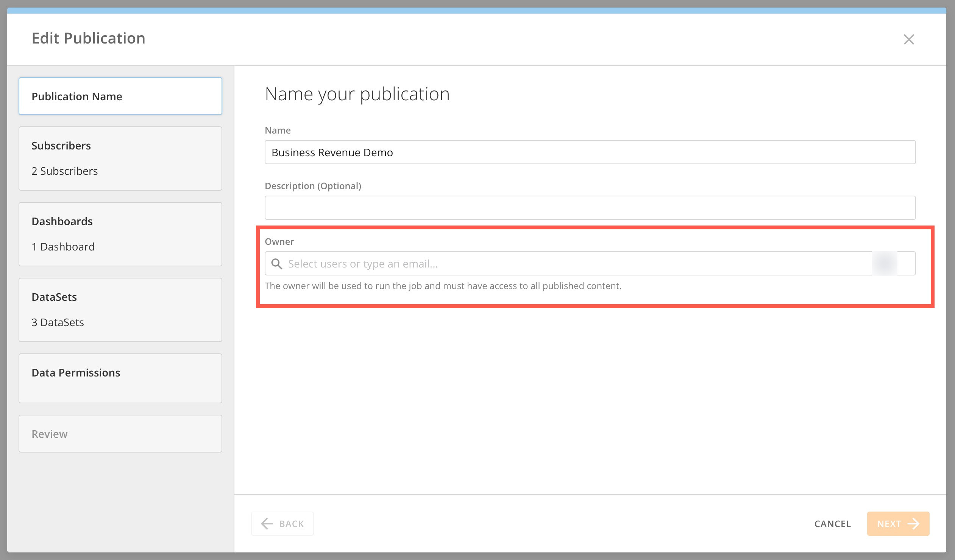Select the text Business Revenue Demo
Viewport: 955px width, 560px height.
pos(332,152)
